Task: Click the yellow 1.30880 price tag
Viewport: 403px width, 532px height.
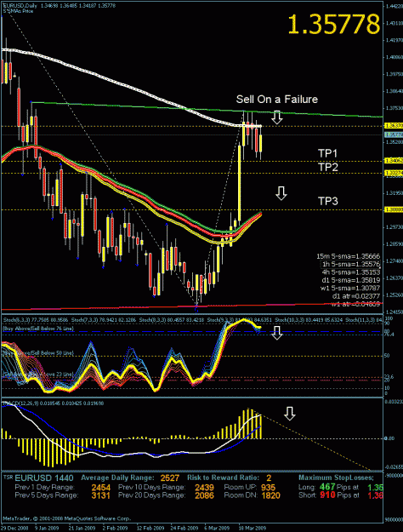Action: pyautogui.click(x=394, y=209)
